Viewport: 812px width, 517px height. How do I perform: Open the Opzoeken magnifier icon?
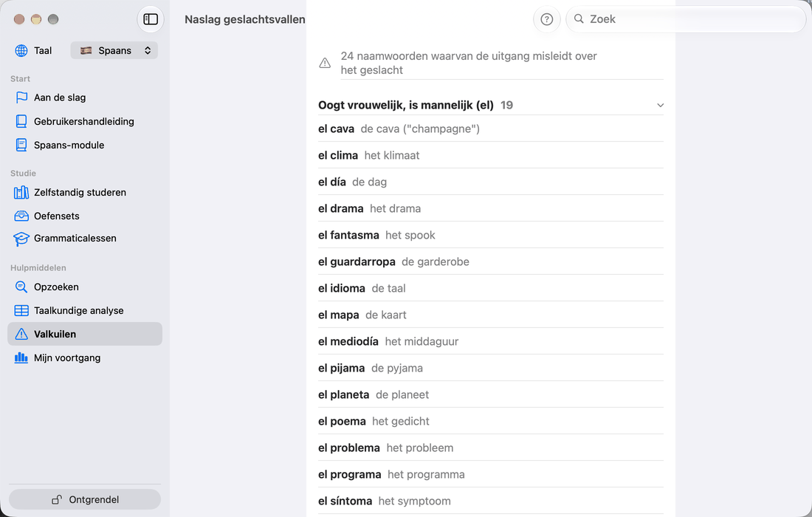pyautogui.click(x=21, y=287)
